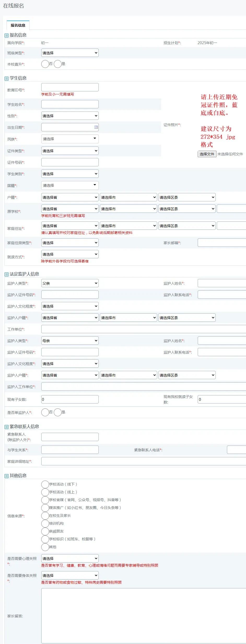Click the 家长留言 text area
Screen dimensions: 246x644
tap(143, 616)
